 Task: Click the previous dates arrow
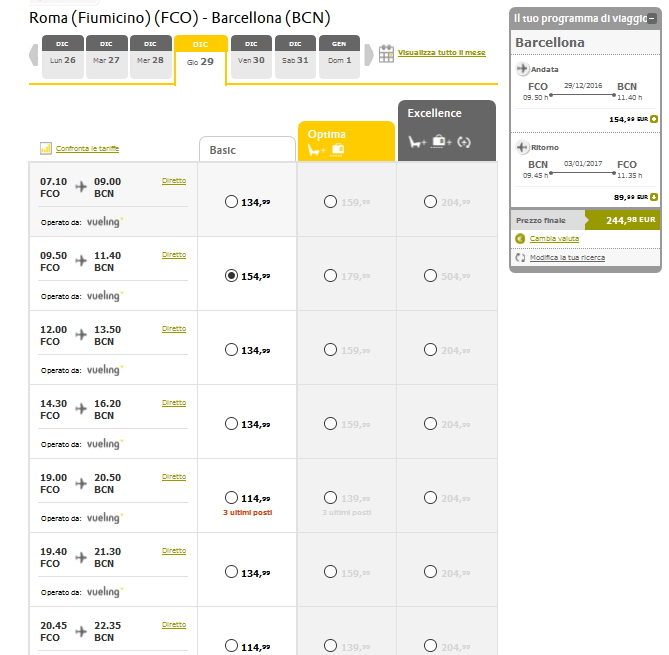[x=35, y=55]
